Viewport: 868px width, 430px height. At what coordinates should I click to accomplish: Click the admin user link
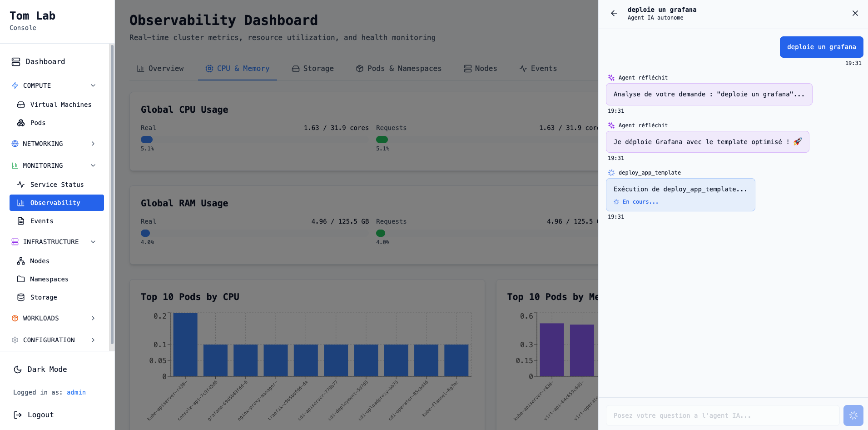pos(76,392)
